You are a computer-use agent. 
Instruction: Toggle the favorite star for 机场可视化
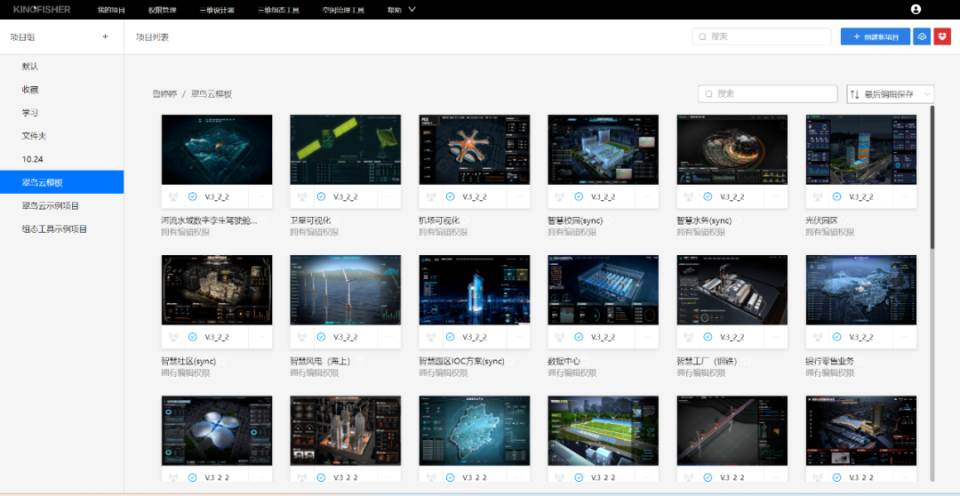pos(465,220)
